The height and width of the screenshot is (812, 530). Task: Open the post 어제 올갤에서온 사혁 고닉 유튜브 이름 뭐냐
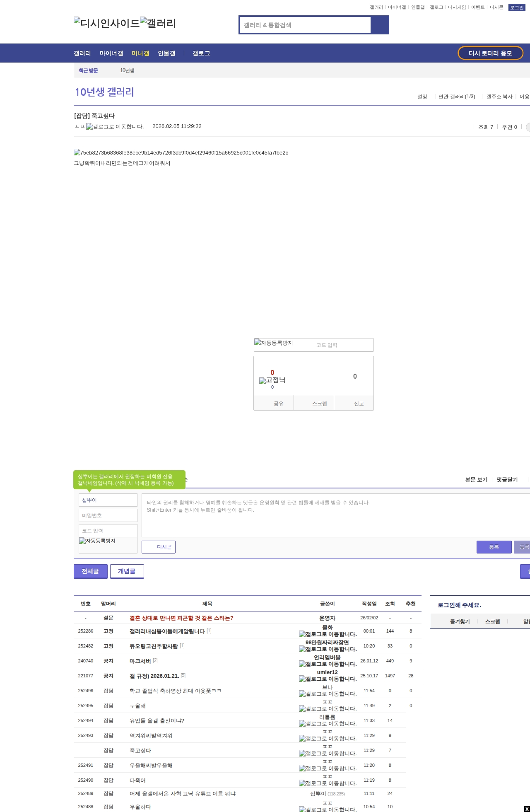point(183,793)
